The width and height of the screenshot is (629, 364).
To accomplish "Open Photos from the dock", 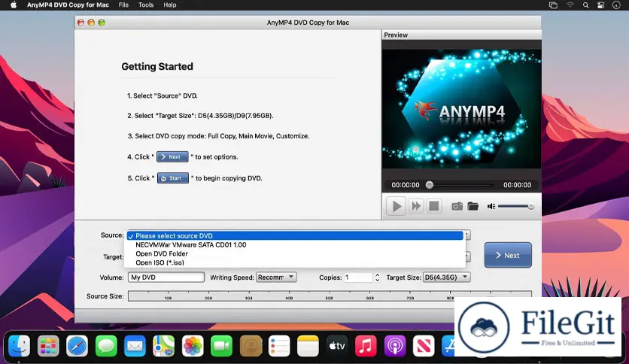I will (193, 346).
